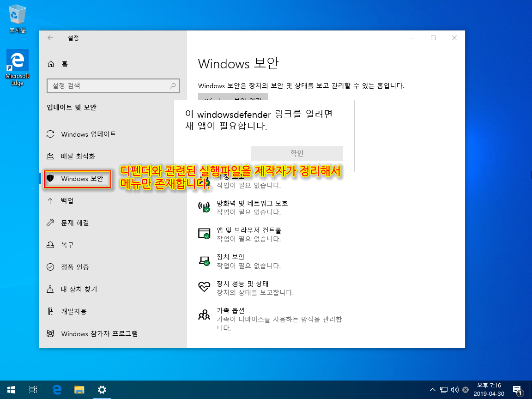Focus the 설정 검색 search field
532x399 pixels.
(113, 86)
